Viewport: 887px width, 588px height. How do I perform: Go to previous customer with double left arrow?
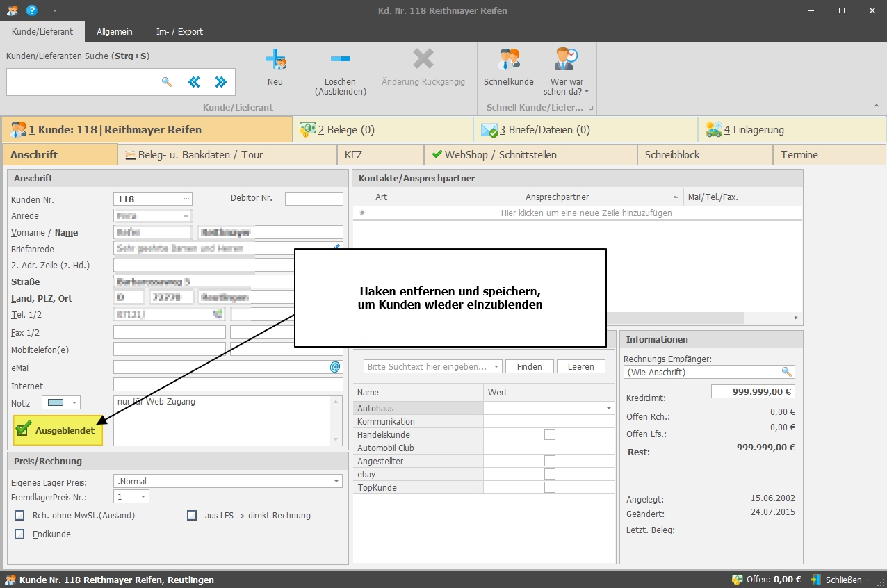(194, 82)
